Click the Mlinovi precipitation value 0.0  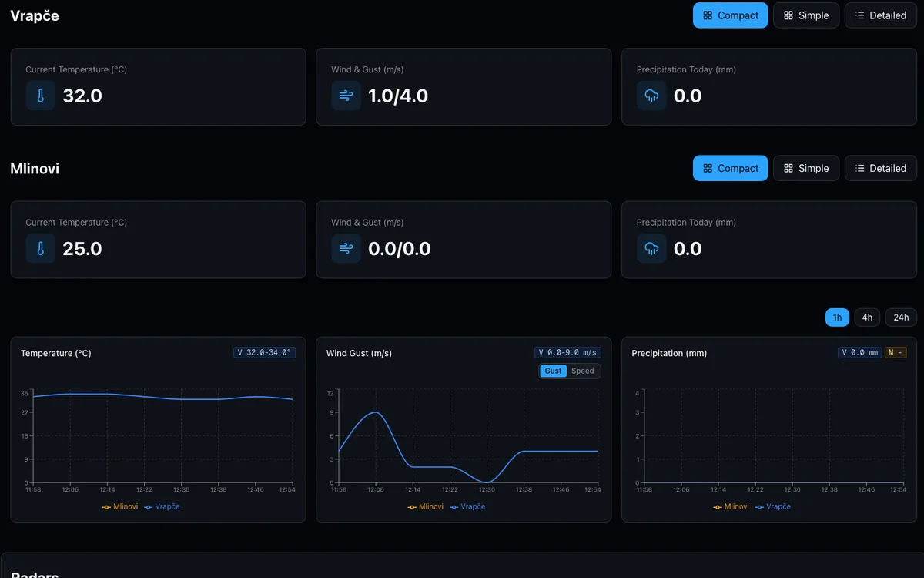(x=688, y=248)
